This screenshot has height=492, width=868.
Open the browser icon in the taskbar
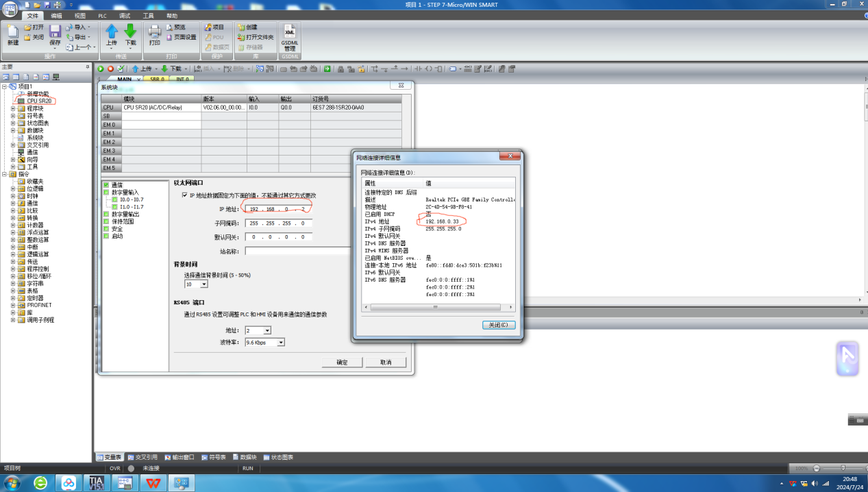pyautogui.click(x=40, y=483)
